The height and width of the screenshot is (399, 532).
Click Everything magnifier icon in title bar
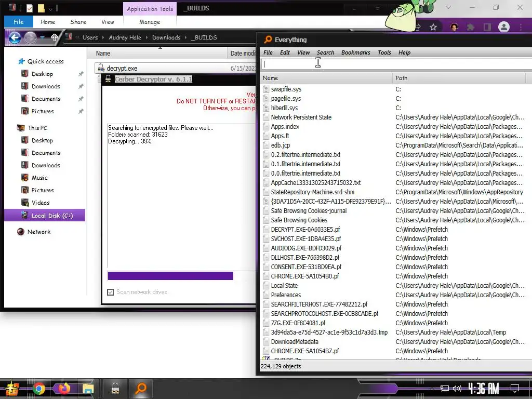coord(268,39)
